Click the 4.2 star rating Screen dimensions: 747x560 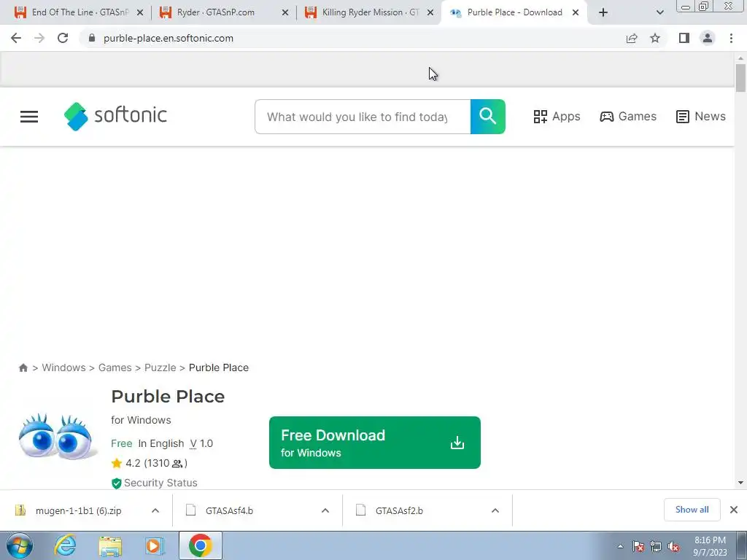149,463
